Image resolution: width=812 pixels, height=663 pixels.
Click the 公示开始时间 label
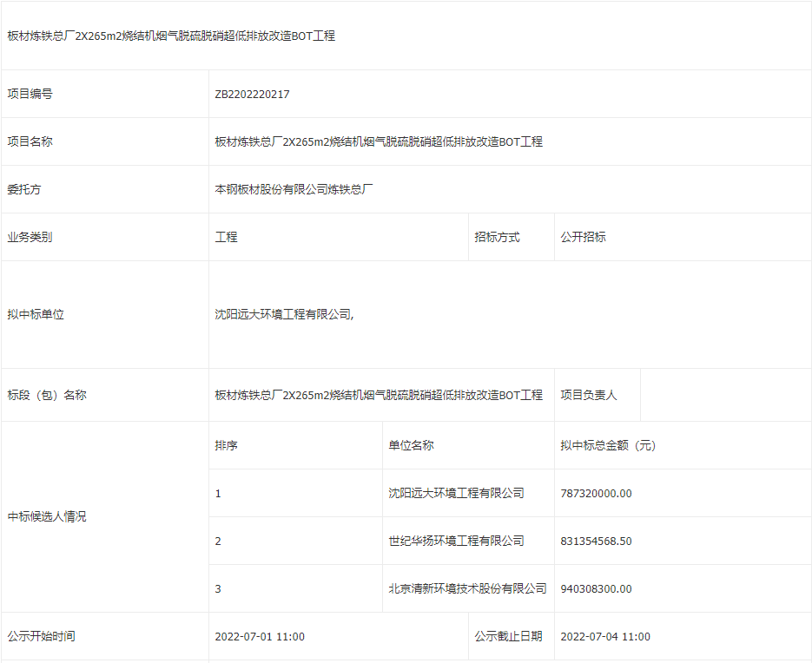(x=42, y=636)
